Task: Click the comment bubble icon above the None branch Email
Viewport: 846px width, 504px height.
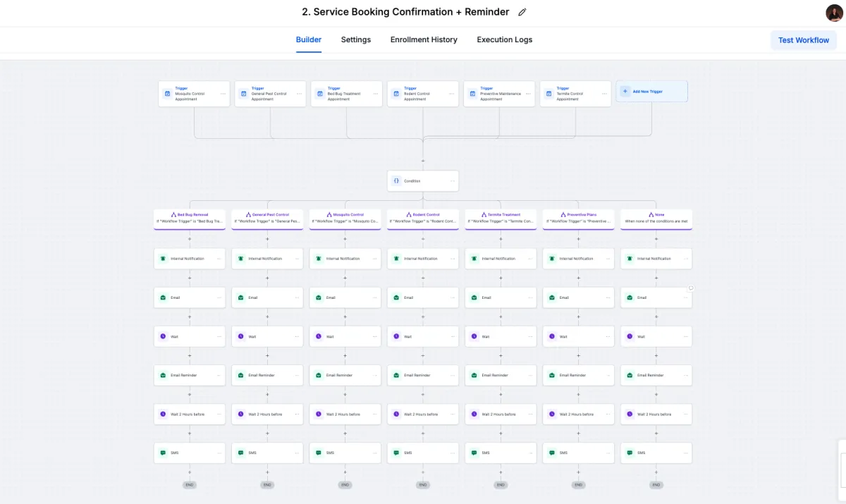Action: click(691, 288)
